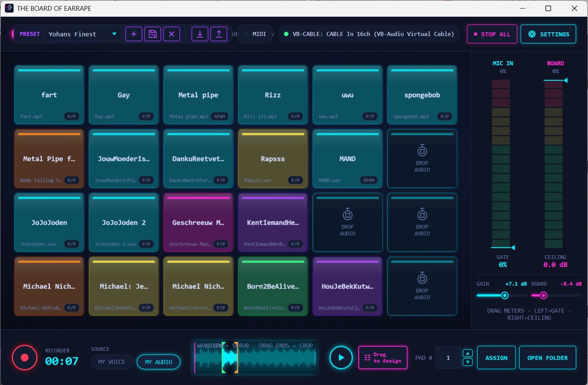
Task: Toggle the SPAM badge on MAND pad
Action: coord(369,180)
